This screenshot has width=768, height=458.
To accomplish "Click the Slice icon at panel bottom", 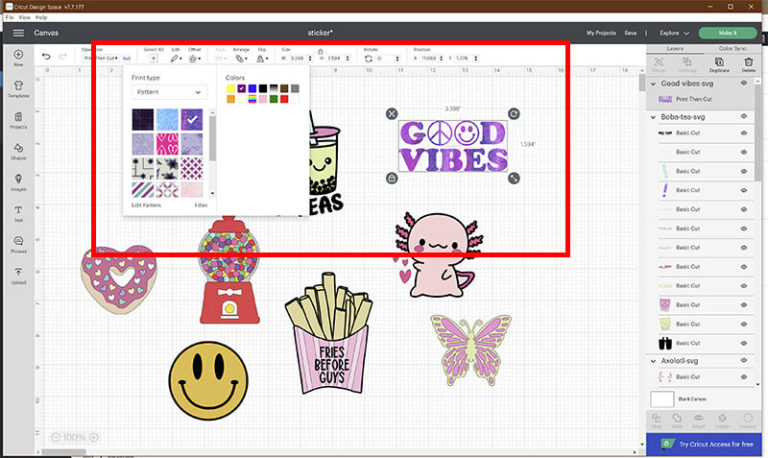I will tap(656, 418).
